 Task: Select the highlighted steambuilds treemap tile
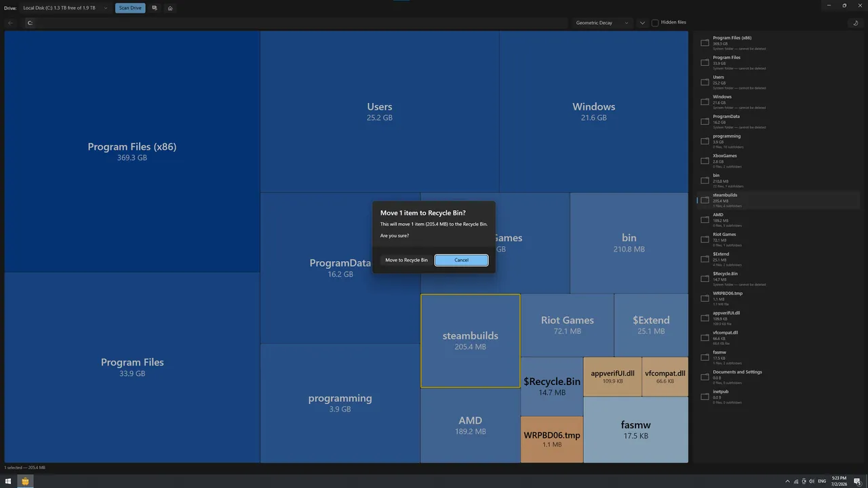[470, 341]
